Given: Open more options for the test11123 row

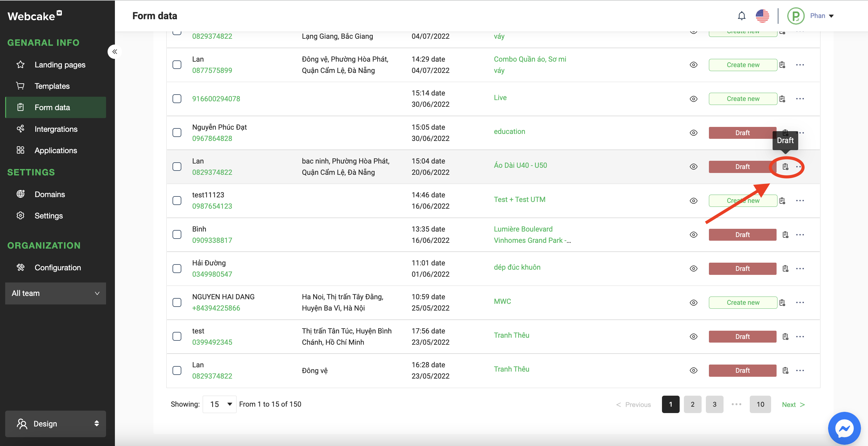Looking at the screenshot, I should point(800,201).
